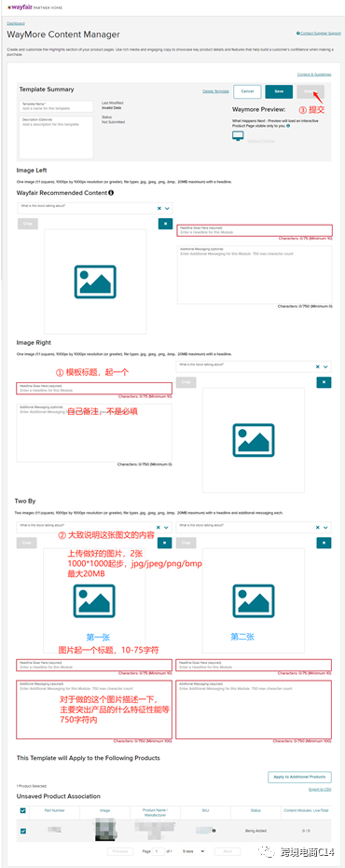Focus Two By first headline field

(x=94, y=665)
